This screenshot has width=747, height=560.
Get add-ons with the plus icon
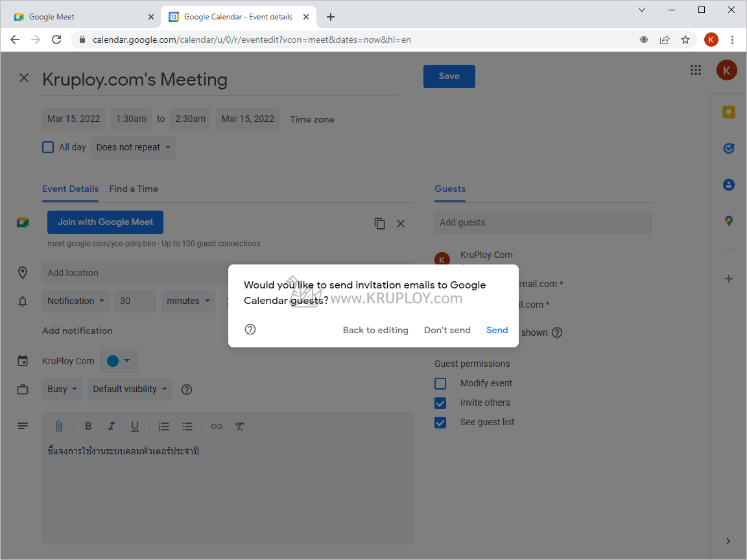point(728,279)
